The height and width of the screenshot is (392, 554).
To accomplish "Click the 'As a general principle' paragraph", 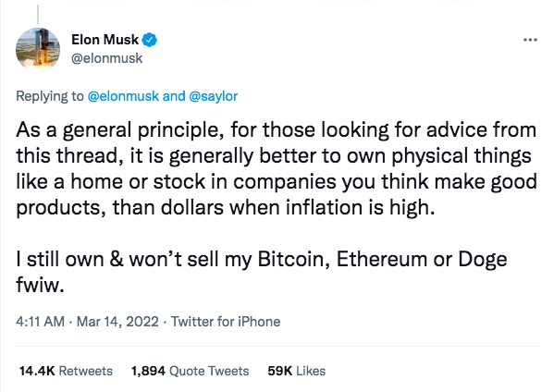I will (x=277, y=168).
